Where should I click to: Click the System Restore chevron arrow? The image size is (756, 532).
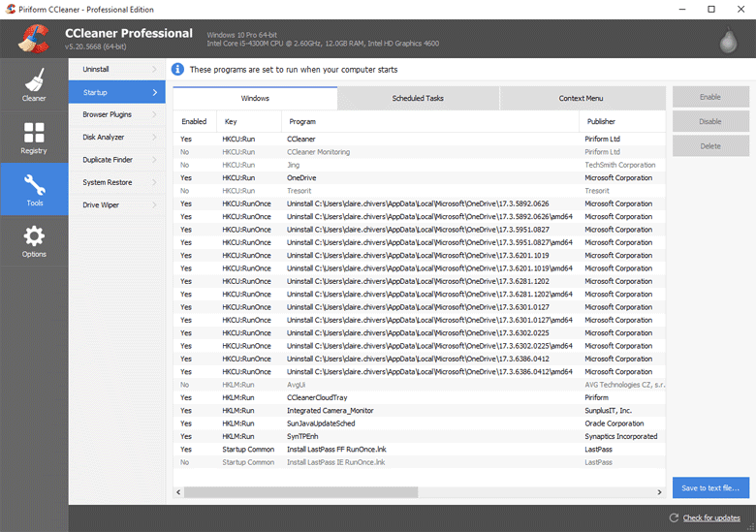(x=154, y=182)
